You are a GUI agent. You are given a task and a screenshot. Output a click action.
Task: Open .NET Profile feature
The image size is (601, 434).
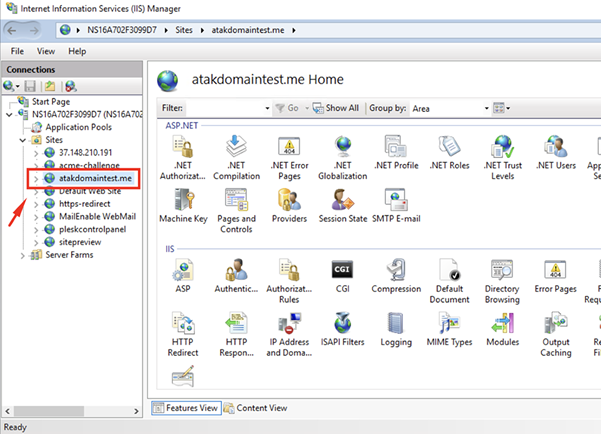[396, 153]
